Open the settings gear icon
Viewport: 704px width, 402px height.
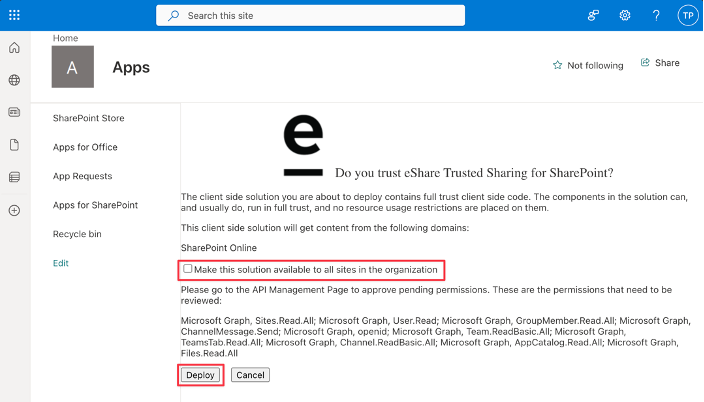(x=625, y=15)
